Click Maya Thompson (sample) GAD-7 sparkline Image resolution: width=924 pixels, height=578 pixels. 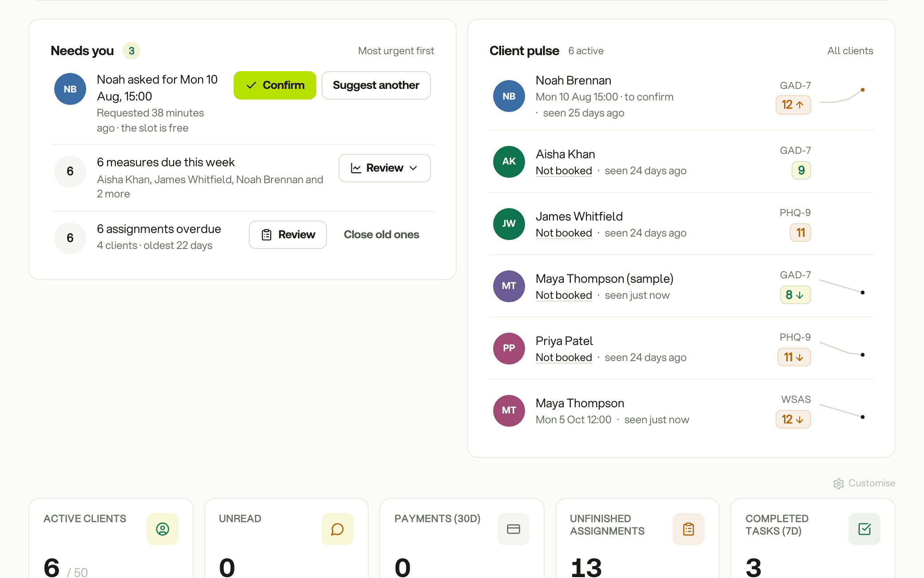pos(842,286)
